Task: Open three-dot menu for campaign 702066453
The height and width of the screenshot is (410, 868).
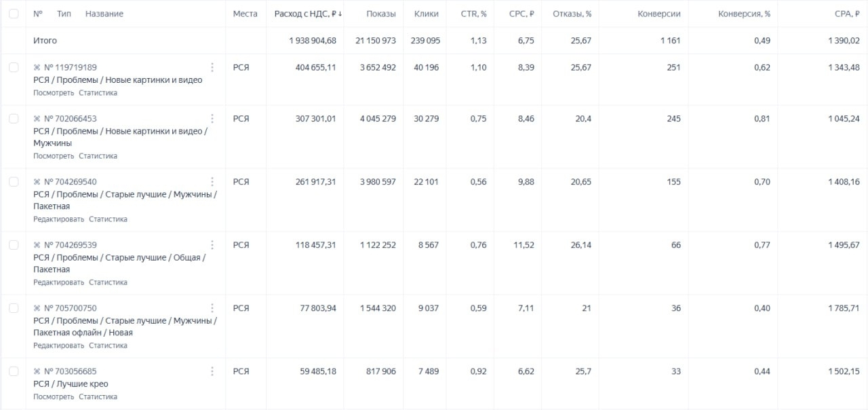Action: tap(212, 118)
